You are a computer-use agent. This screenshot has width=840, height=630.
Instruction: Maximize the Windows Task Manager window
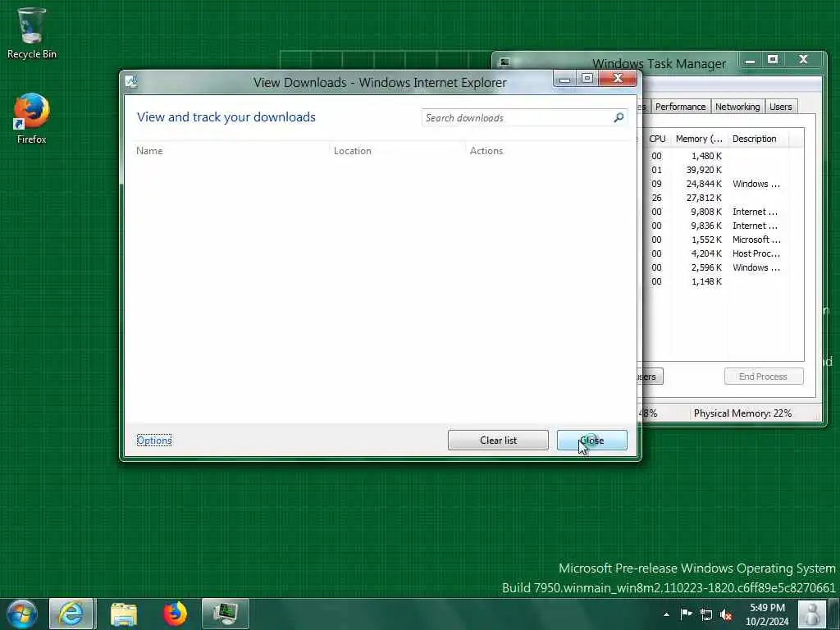pos(773,60)
